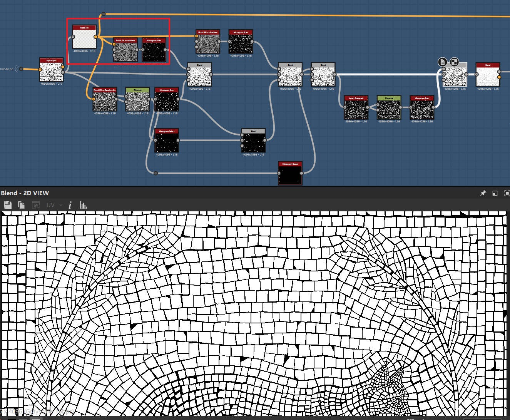Select the Flood Fill to Random Grayscale node
510x420 pixels.
pos(105,101)
